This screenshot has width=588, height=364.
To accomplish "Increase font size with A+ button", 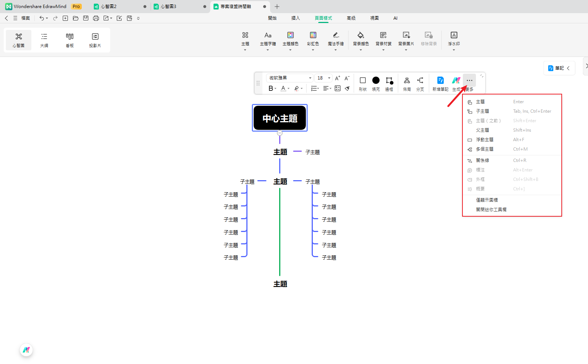I will [337, 78].
